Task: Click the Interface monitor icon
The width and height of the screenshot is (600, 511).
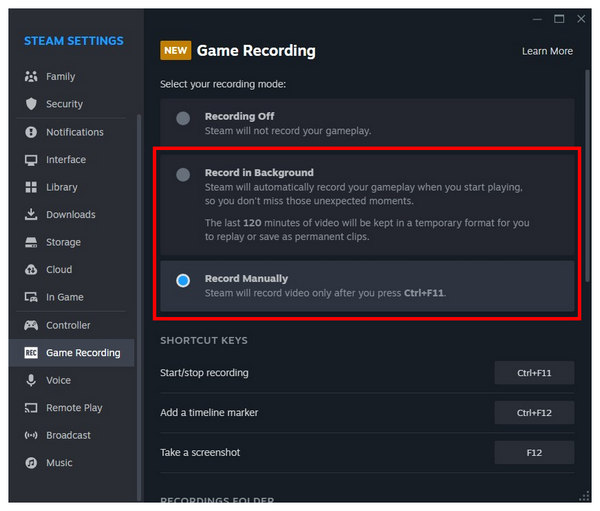Action: coord(31,160)
